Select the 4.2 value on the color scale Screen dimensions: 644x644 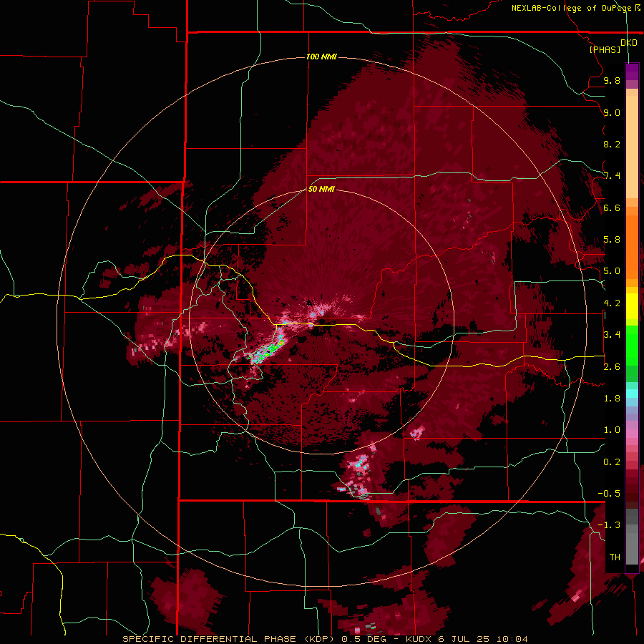coord(612,303)
